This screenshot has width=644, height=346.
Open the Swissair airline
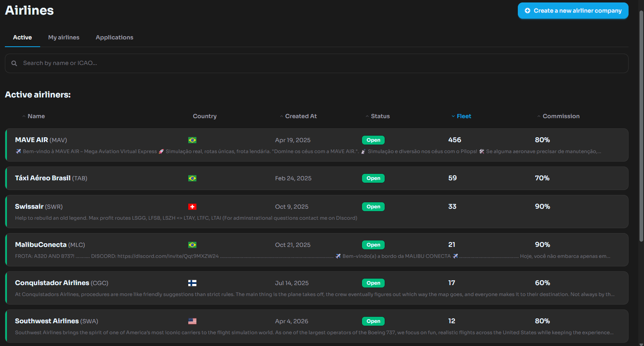pyautogui.click(x=317, y=212)
